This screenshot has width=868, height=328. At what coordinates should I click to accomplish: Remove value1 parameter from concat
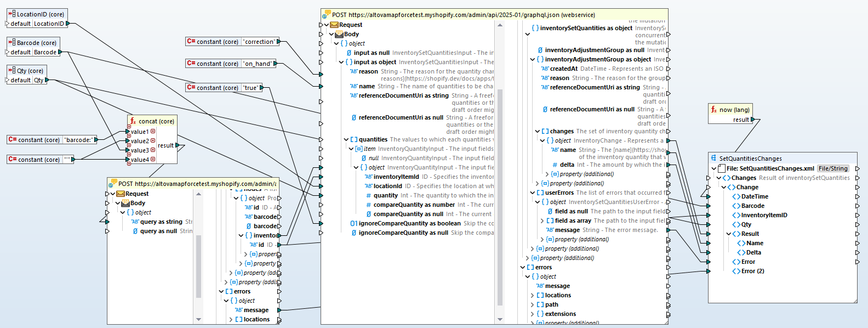point(153,132)
